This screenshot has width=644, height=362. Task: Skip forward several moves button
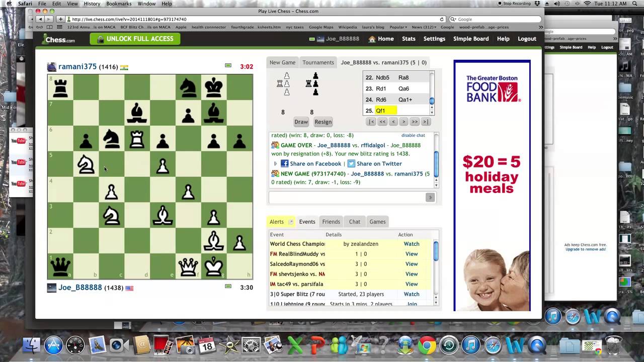tap(415, 122)
